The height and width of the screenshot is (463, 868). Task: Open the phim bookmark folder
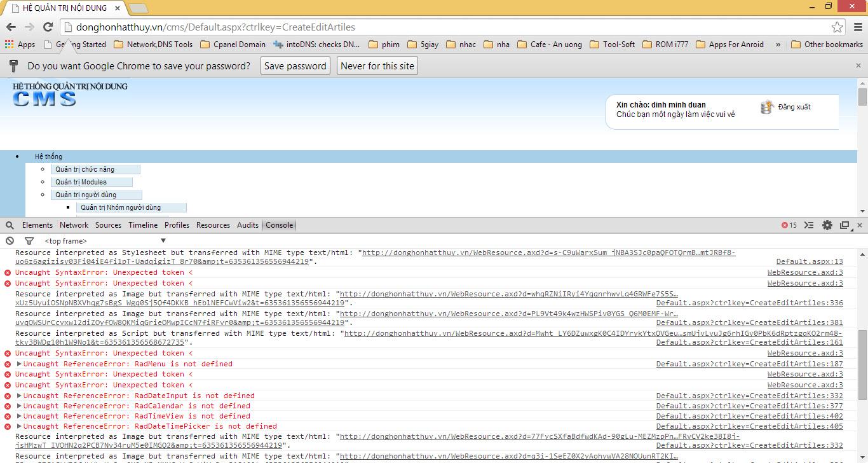(x=384, y=45)
